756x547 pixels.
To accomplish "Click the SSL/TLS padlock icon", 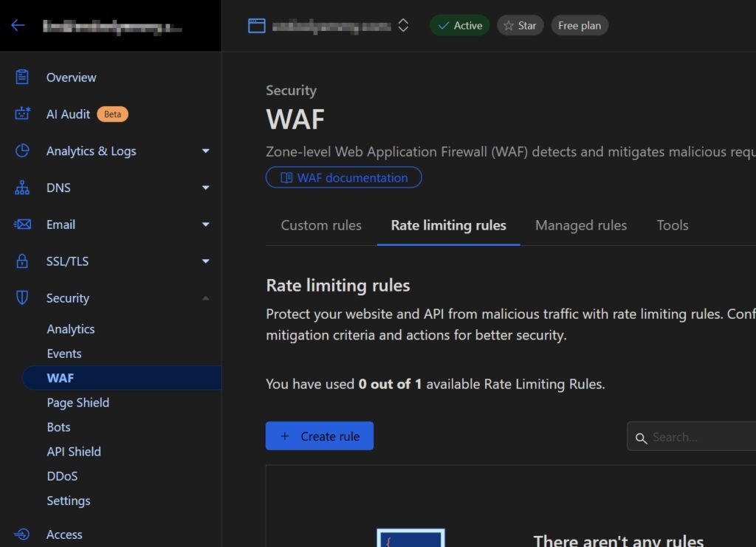I will click(x=22, y=261).
